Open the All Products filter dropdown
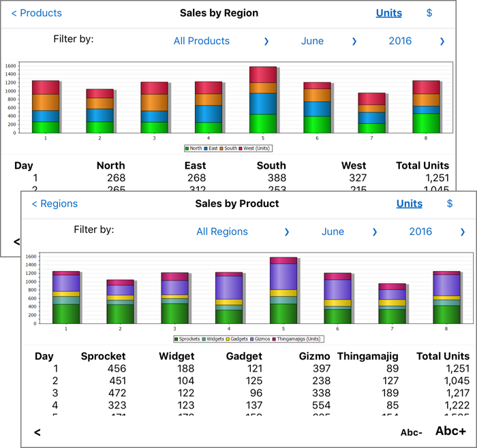Image resolution: width=477 pixels, height=448 pixels. point(201,41)
